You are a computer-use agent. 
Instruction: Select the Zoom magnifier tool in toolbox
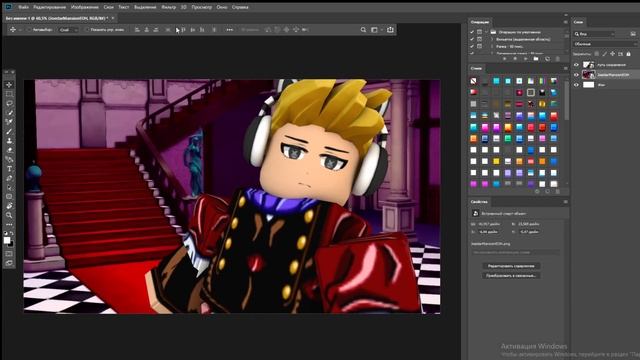point(9,215)
